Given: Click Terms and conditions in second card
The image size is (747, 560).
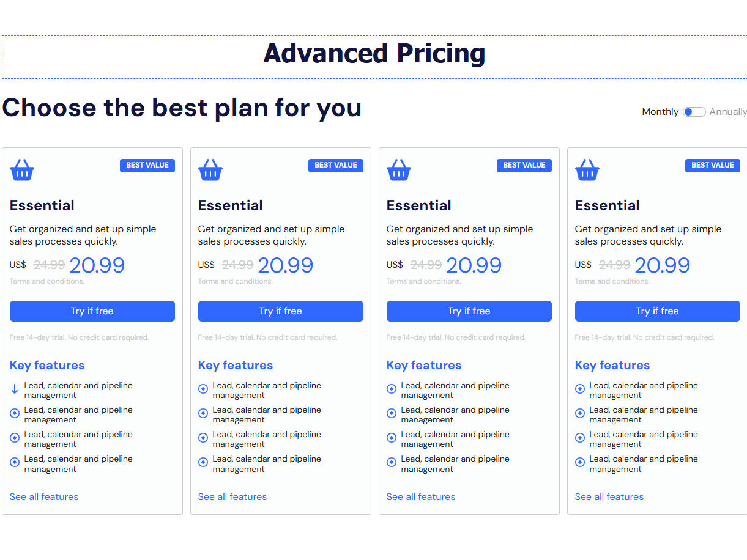Looking at the screenshot, I should (235, 281).
